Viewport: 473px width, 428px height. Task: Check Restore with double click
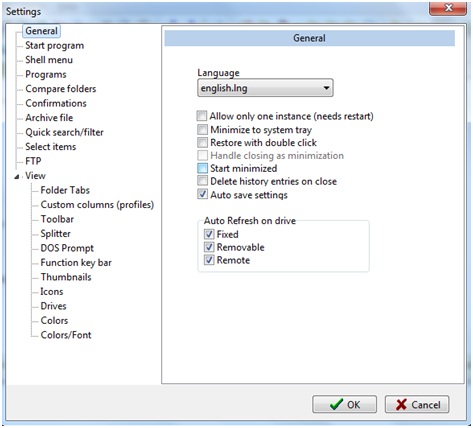tap(202, 143)
